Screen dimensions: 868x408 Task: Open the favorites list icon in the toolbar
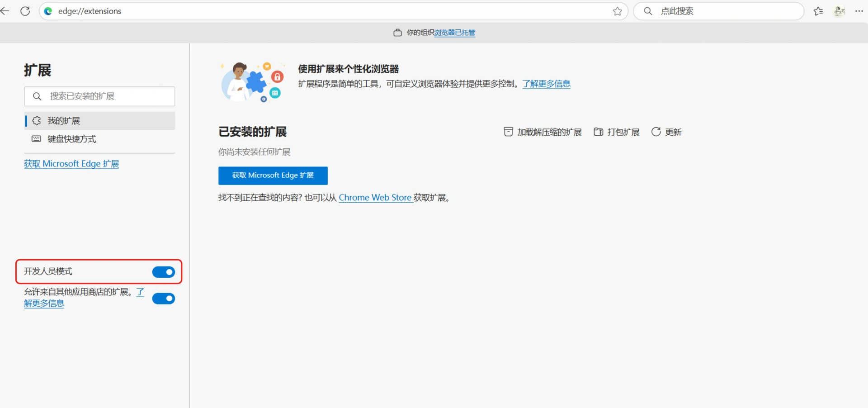818,11
